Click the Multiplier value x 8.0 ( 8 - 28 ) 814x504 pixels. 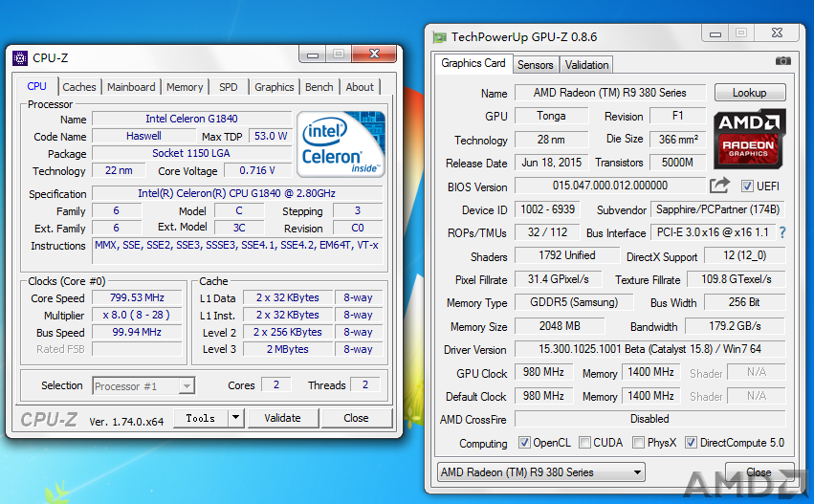[x=137, y=315]
